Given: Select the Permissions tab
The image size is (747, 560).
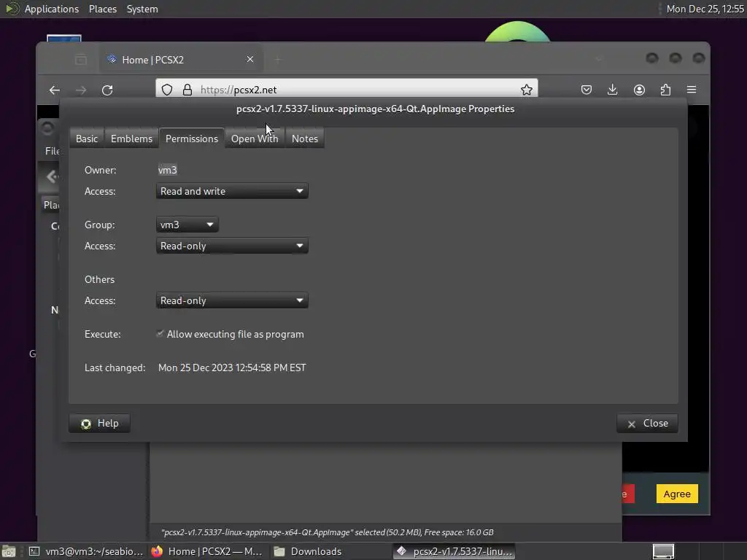Looking at the screenshot, I should (x=192, y=139).
